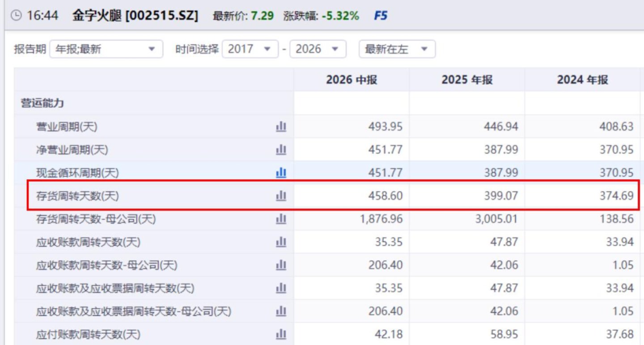
Task: Select the 应付账款周转天数(天) row label
Action: pyautogui.click(x=88, y=335)
